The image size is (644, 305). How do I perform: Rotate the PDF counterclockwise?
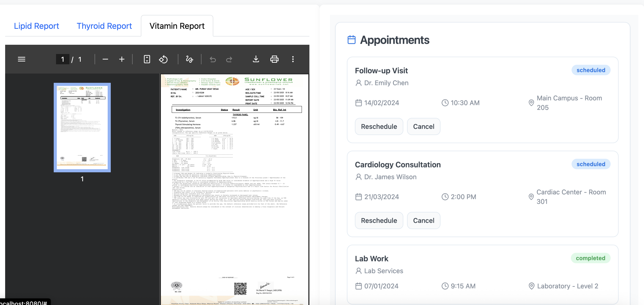point(163,59)
